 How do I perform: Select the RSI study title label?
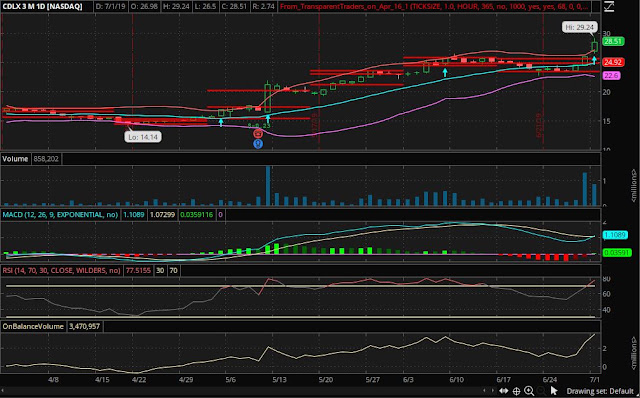tap(62, 270)
